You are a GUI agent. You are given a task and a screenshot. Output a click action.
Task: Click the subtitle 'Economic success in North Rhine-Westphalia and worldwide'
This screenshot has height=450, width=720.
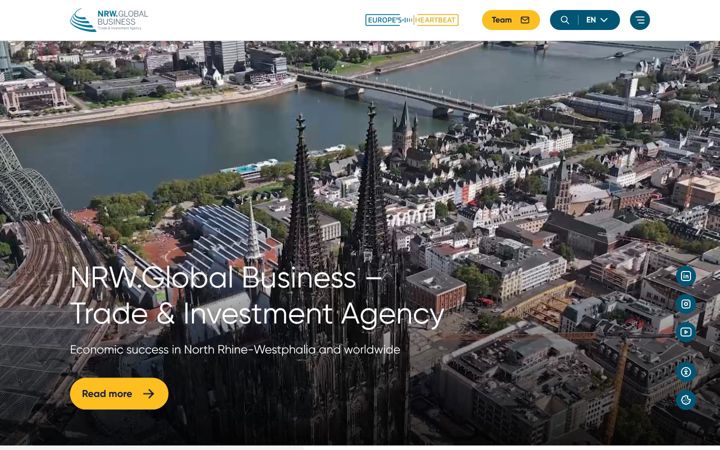click(235, 350)
